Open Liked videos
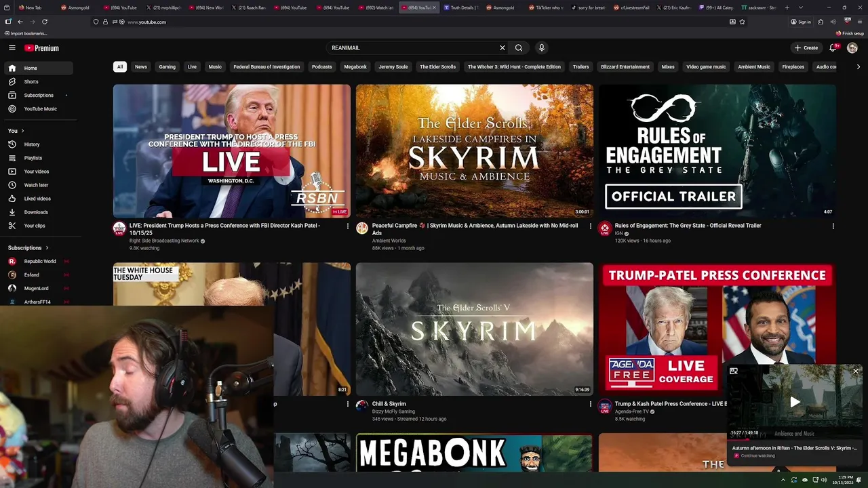 click(39, 199)
